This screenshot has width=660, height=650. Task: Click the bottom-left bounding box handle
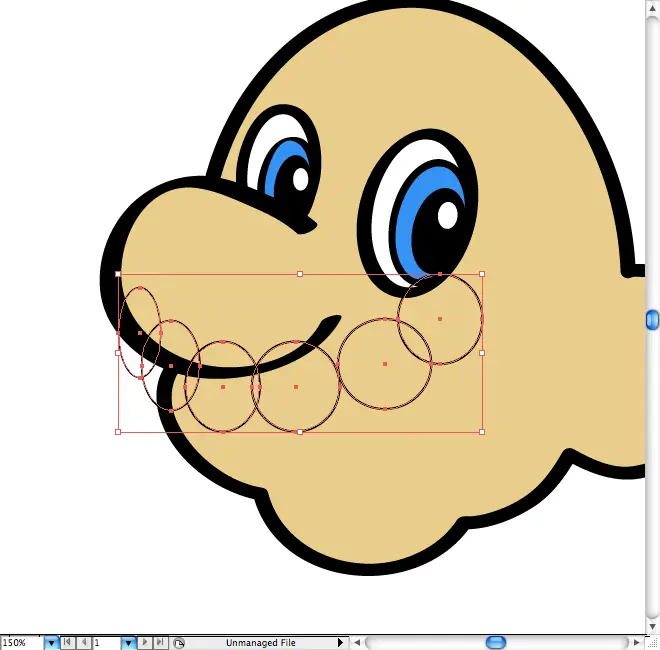point(118,432)
